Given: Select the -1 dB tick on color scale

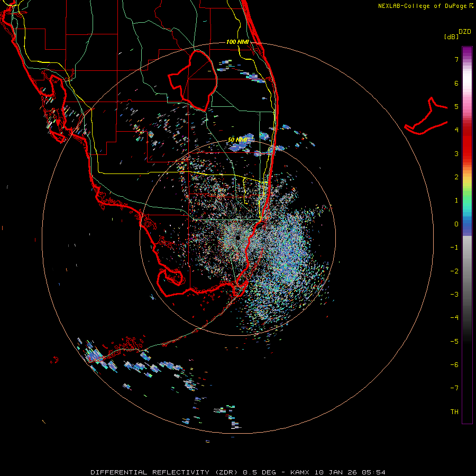Looking at the screenshot, I should (454, 248).
